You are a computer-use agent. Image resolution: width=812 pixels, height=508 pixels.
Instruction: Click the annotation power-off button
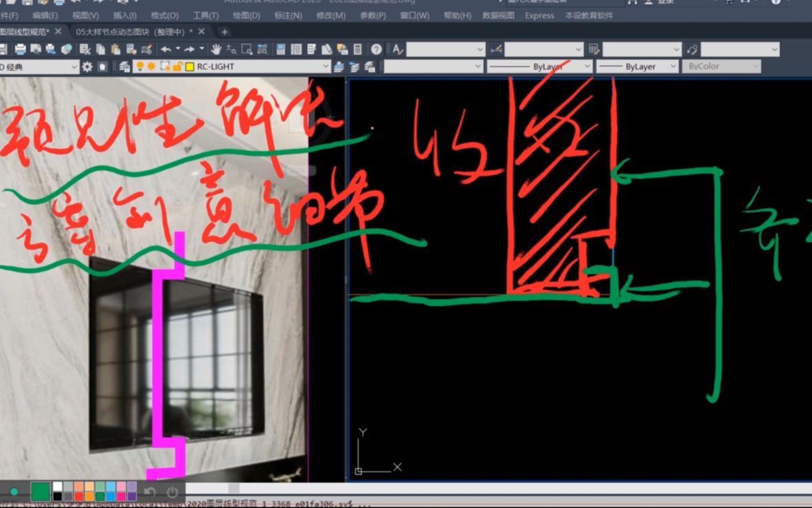(172, 491)
